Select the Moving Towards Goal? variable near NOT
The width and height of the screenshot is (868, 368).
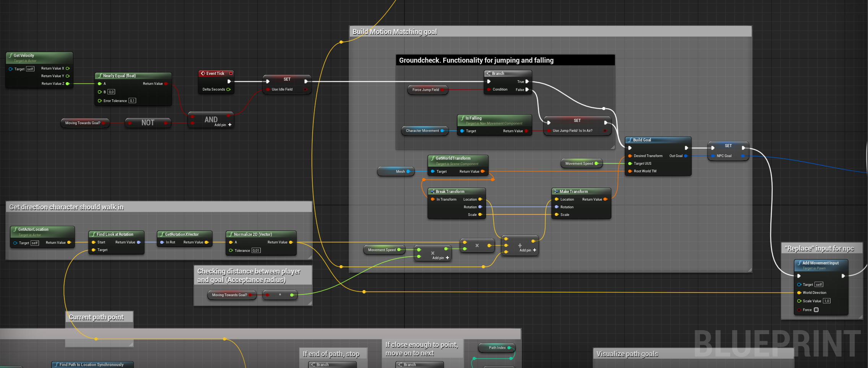pyautogui.click(x=85, y=123)
